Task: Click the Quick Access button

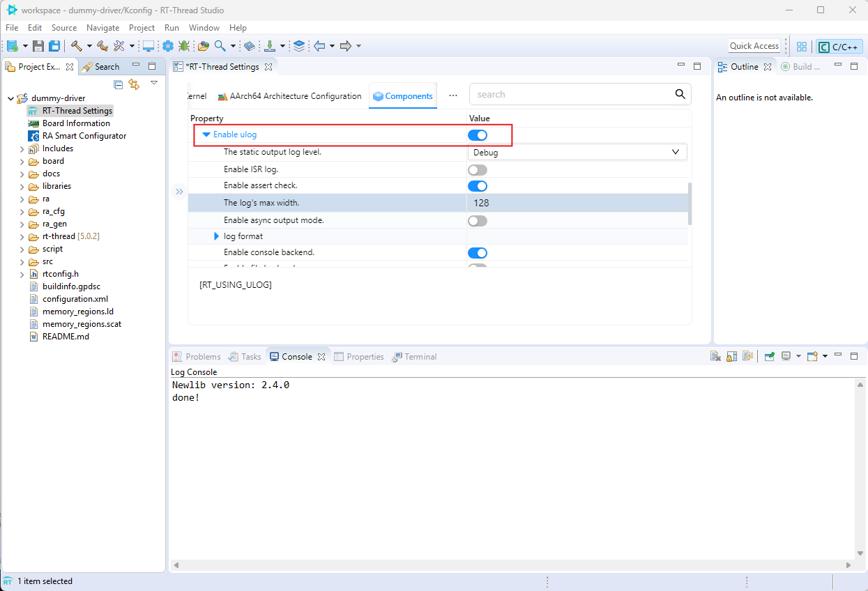Action: point(754,46)
